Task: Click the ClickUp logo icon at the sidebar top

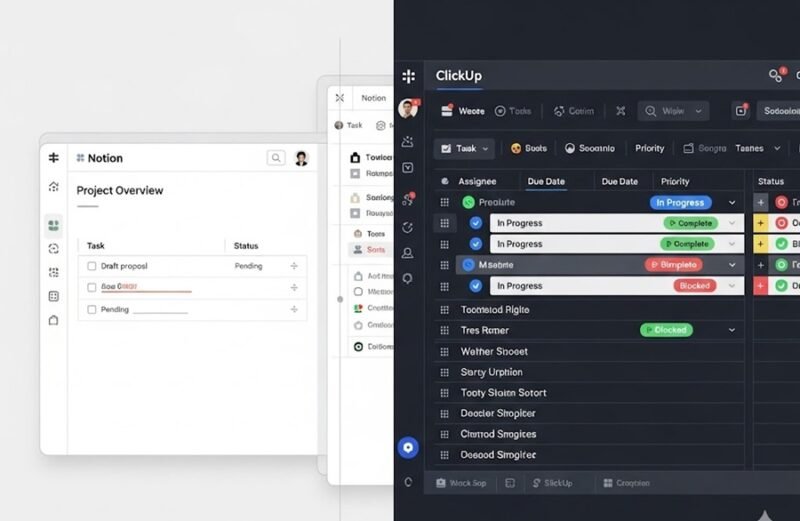Action: tap(409, 77)
